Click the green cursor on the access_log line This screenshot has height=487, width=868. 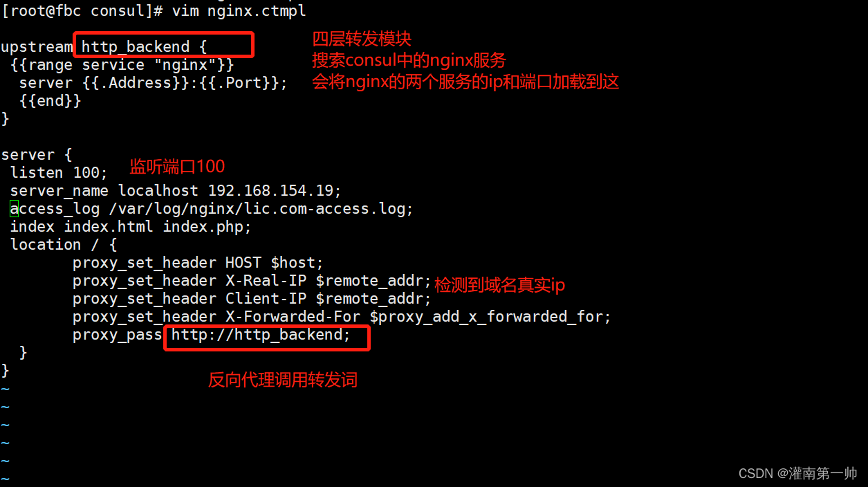click(x=14, y=209)
